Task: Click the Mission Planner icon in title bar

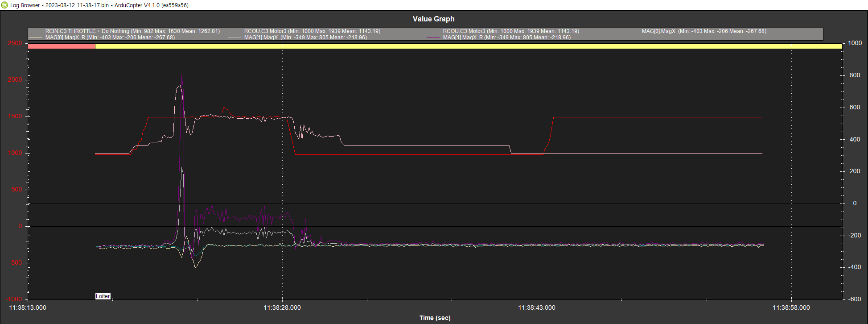Action: click(4, 5)
